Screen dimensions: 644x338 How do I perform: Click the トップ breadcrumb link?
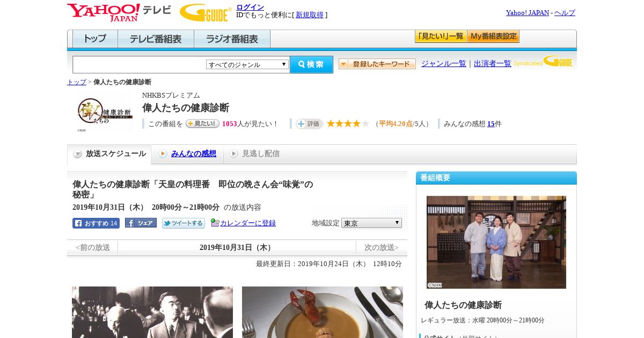(76, 82)
